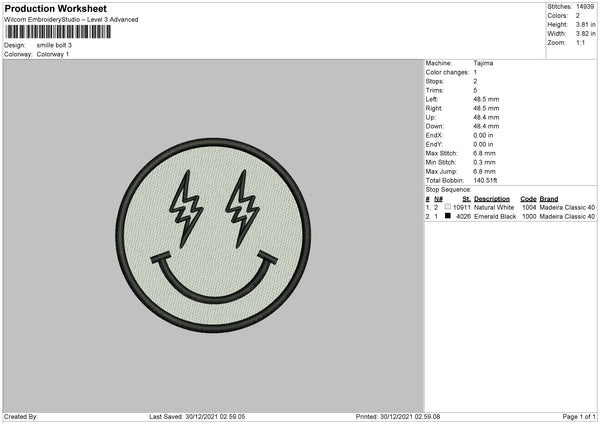Click the Stop Sequence heading
This screenshot has width=600, height=424.
click(x=448, y=190)
